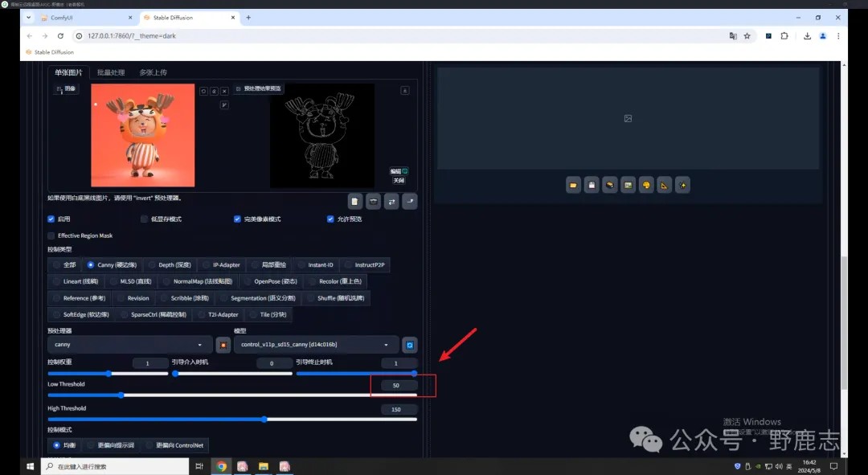Click the 关闭 button on the preview
Screen dimensions: 868x475
click(399, 181)
